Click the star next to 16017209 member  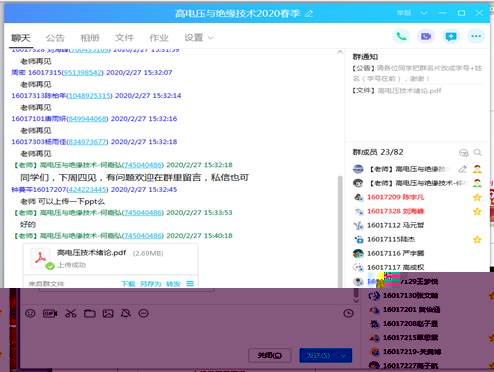(x=477, y=197)
